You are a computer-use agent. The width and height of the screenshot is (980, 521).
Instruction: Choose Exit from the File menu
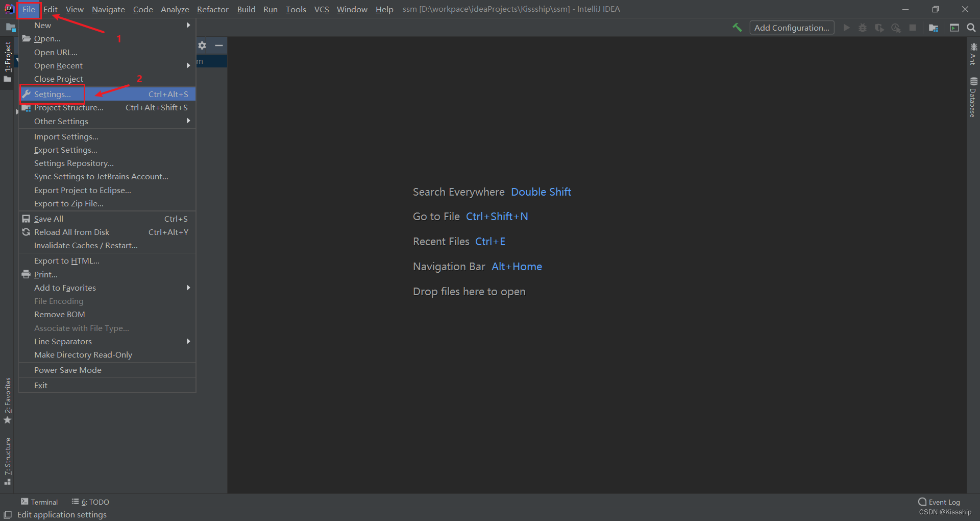pos(107,385)
